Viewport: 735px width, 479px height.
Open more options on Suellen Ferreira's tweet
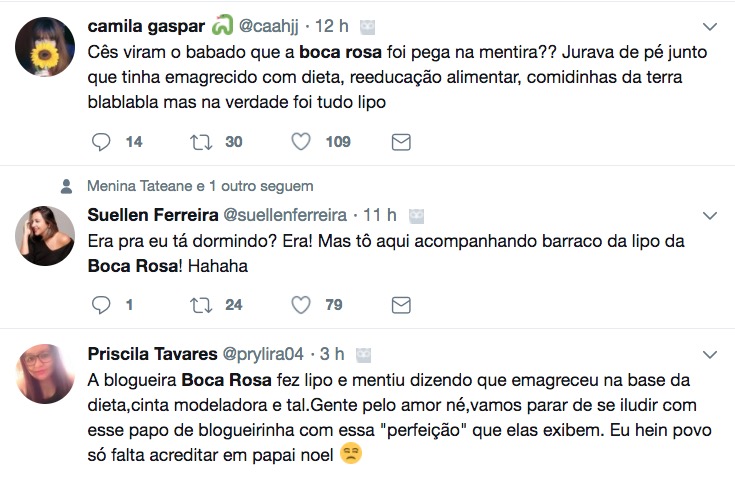point(710,215)
